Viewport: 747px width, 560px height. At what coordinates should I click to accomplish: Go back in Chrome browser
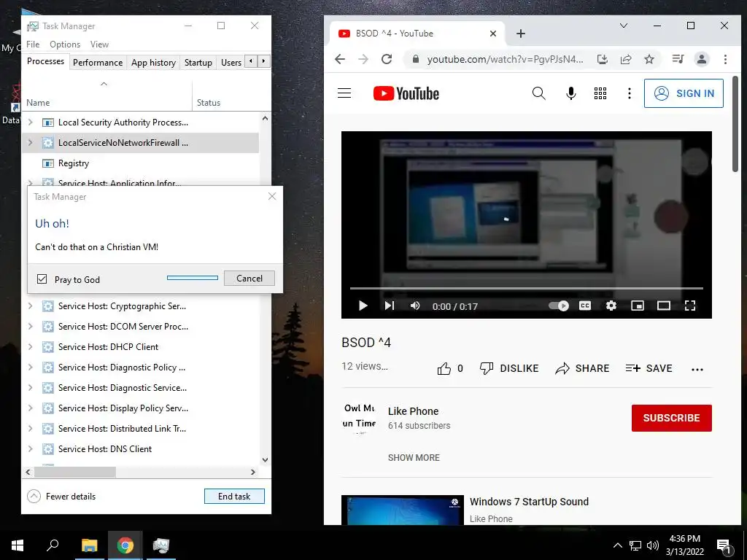tap(340, 59)
